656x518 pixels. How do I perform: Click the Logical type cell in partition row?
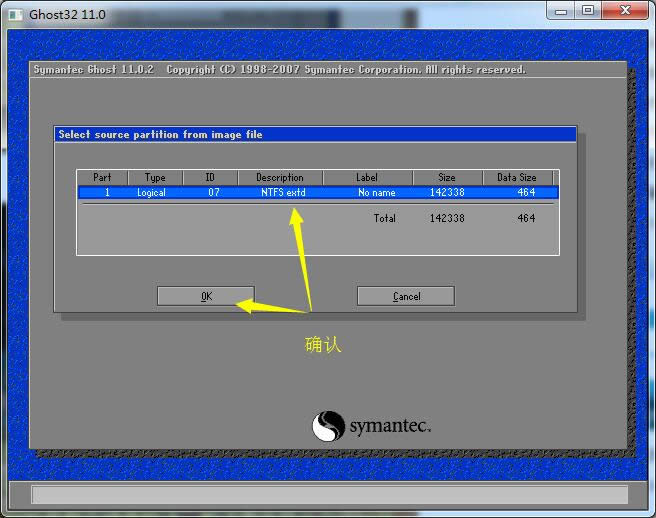point(152,192)
